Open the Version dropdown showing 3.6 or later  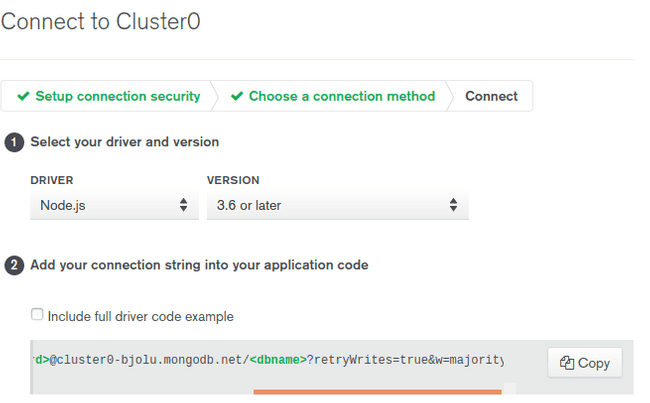338,205
